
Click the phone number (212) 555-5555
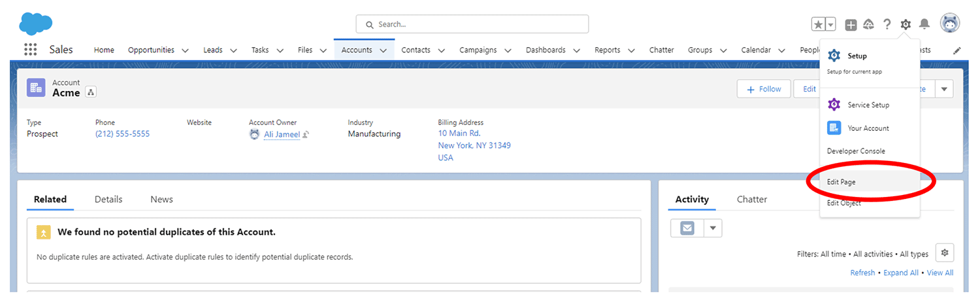pyautogui.click(x=122, y=133)
